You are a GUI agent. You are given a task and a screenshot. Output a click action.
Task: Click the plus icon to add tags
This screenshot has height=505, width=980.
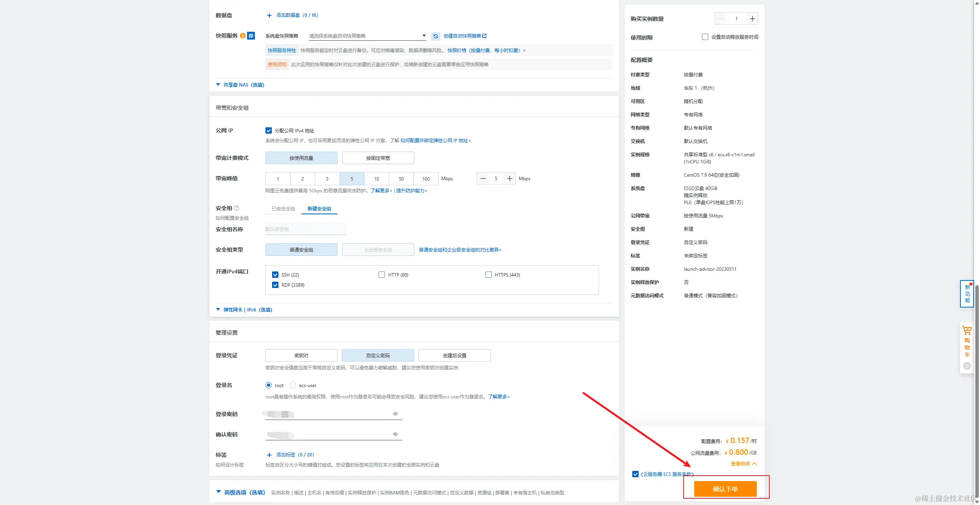point(269,455)
